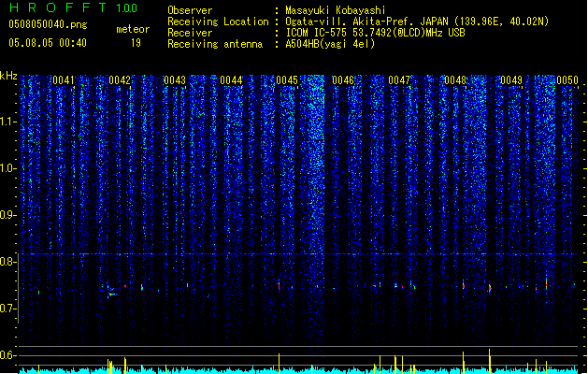Click the "Observer" field label
Image resolution: width=588 pixels, height=374 pixels.
click(190, 10)
